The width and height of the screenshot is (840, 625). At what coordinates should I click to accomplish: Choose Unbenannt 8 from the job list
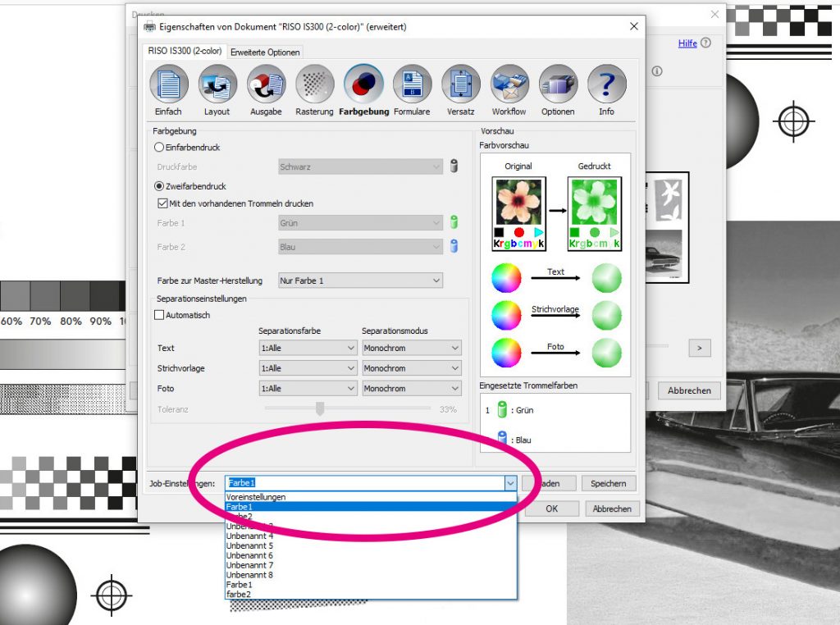[371, 575]
